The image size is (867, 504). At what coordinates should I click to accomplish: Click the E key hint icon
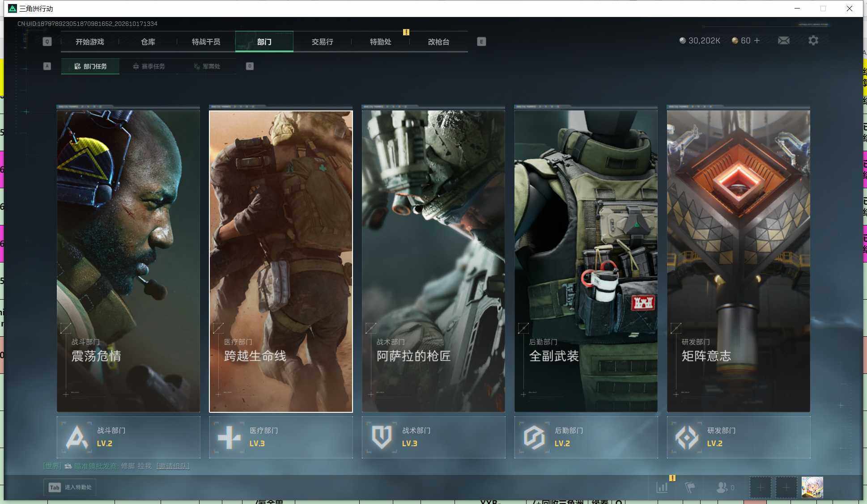tap(481, 42)
